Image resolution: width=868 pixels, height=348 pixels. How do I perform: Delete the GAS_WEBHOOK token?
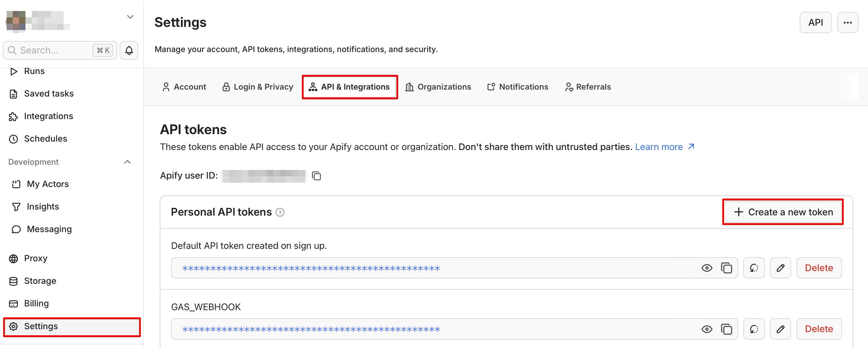tap(819, 329)
